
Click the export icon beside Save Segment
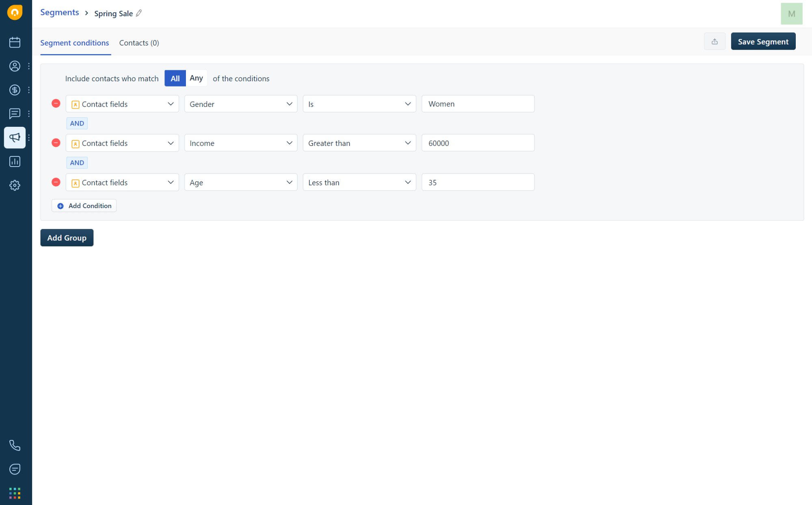pos(715,41)
